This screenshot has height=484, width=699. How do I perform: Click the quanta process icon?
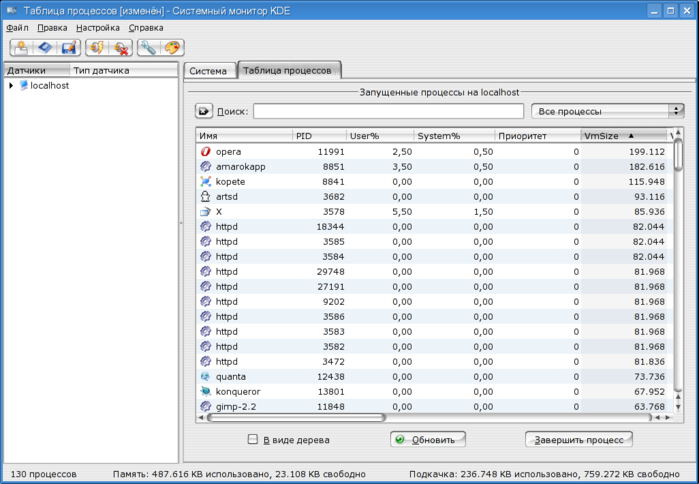coord(206,376)
